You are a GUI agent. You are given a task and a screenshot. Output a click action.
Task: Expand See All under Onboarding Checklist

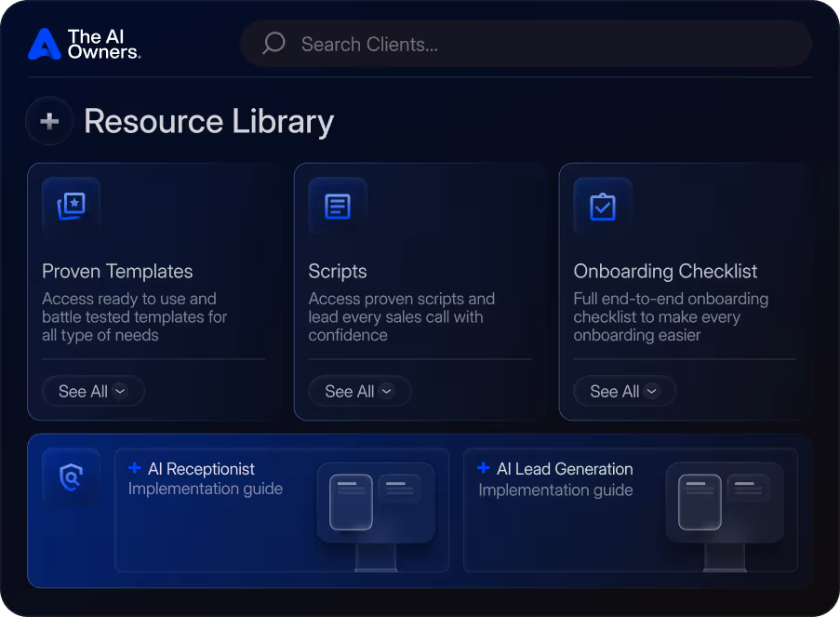tap(625, 391)
